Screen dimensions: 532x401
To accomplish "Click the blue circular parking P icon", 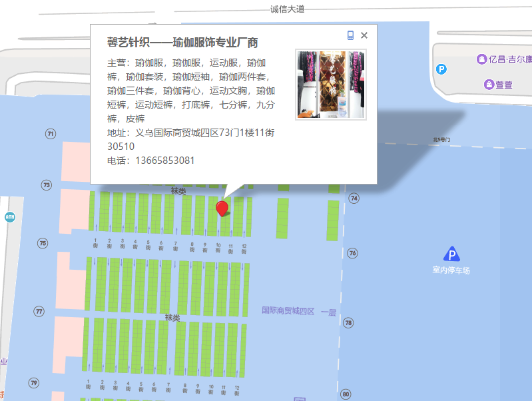I will pyautogui.click(x=441, y=69).
